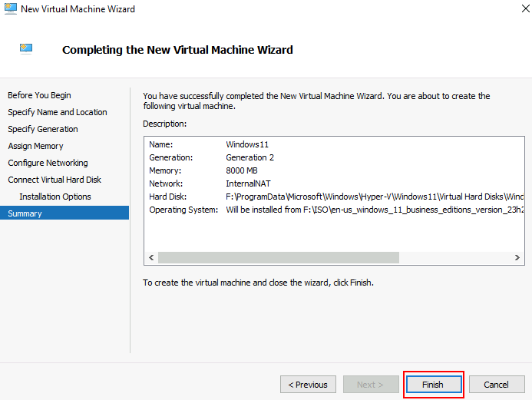
Task: Click the right scroll arrow in description box
Action: coord(517,257)
